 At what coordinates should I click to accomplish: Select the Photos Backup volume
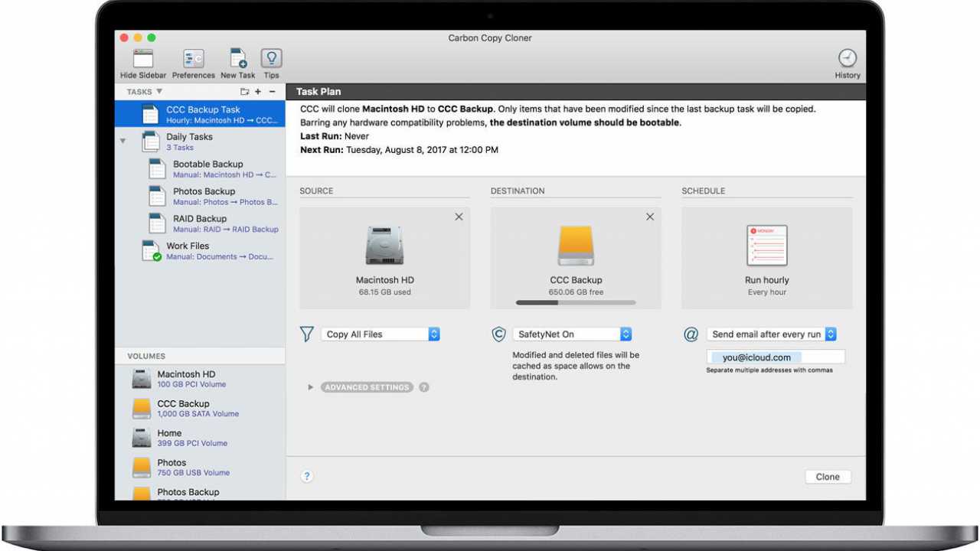pyautogui.click(x=200, y=492)
